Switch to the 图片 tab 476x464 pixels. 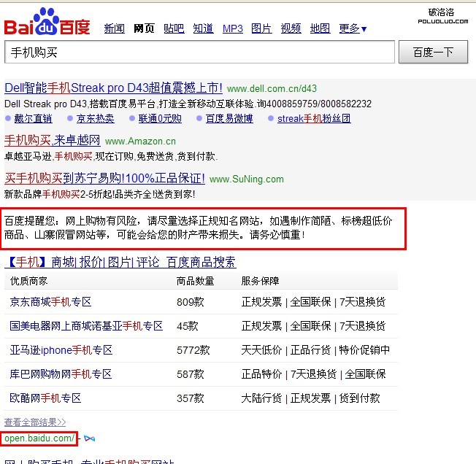pyautogui.click(x=261, y=28)
